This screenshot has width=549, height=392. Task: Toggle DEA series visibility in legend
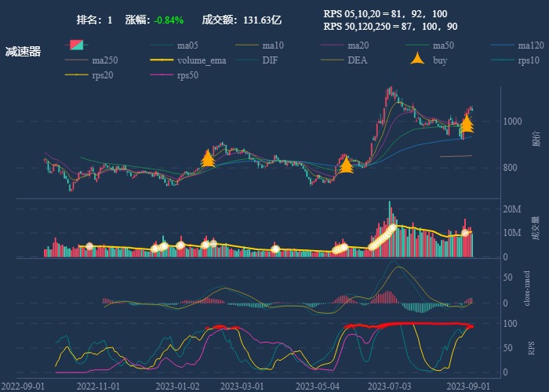click(333, 60)
